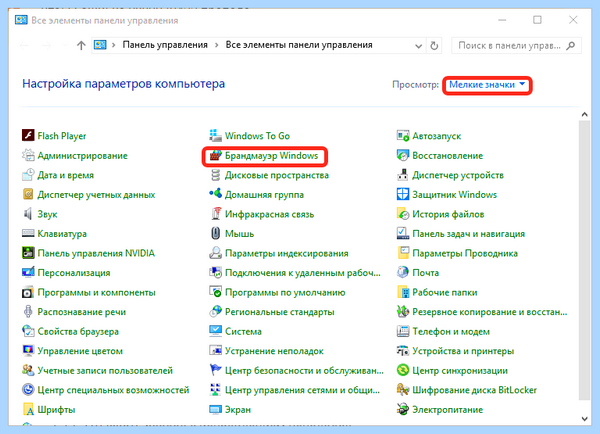Expand chevron after Панель управления breadcrumb
Image resolution: width=600 pixels, height=434 pixels.
[x=217, y=45]
